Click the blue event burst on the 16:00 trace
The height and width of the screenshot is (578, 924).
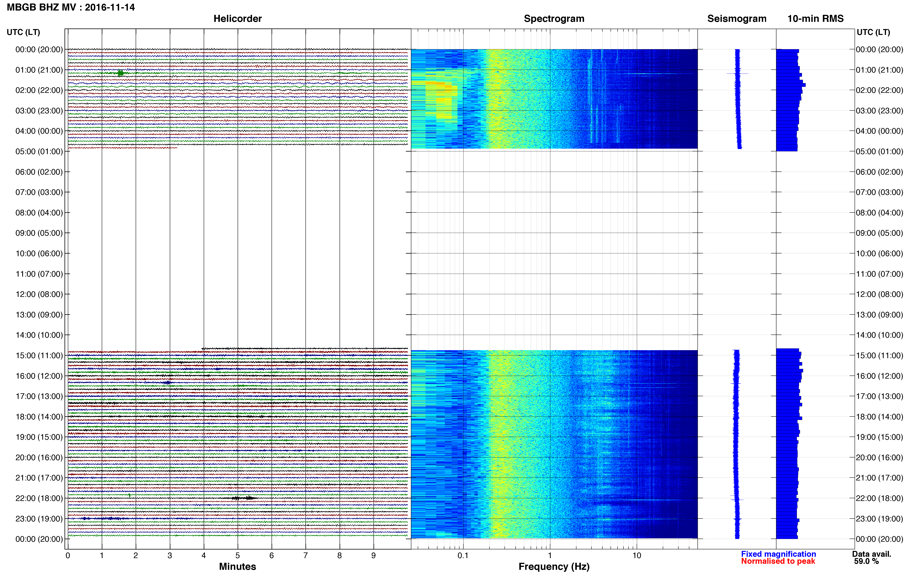click(167, 382)
